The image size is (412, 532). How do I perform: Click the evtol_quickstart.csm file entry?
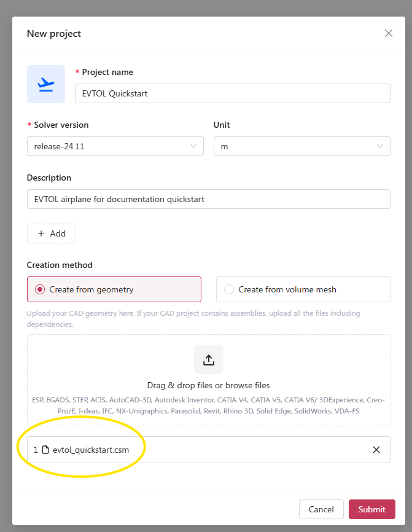coord(91,450)
